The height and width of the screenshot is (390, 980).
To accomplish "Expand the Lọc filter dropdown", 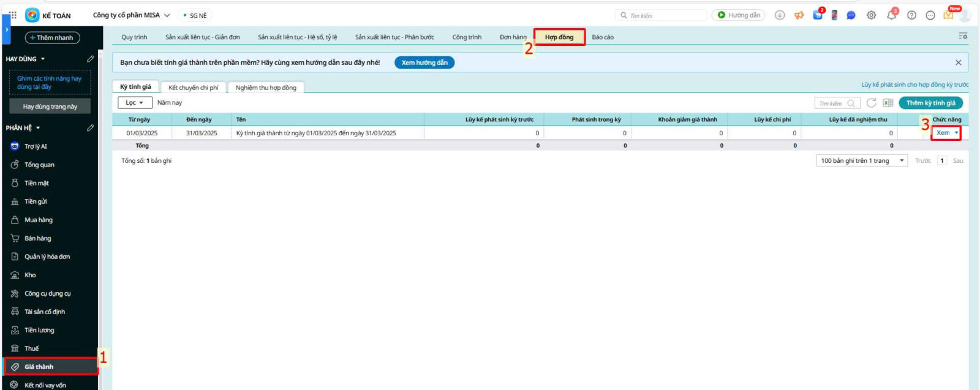I will coord(135,103).
